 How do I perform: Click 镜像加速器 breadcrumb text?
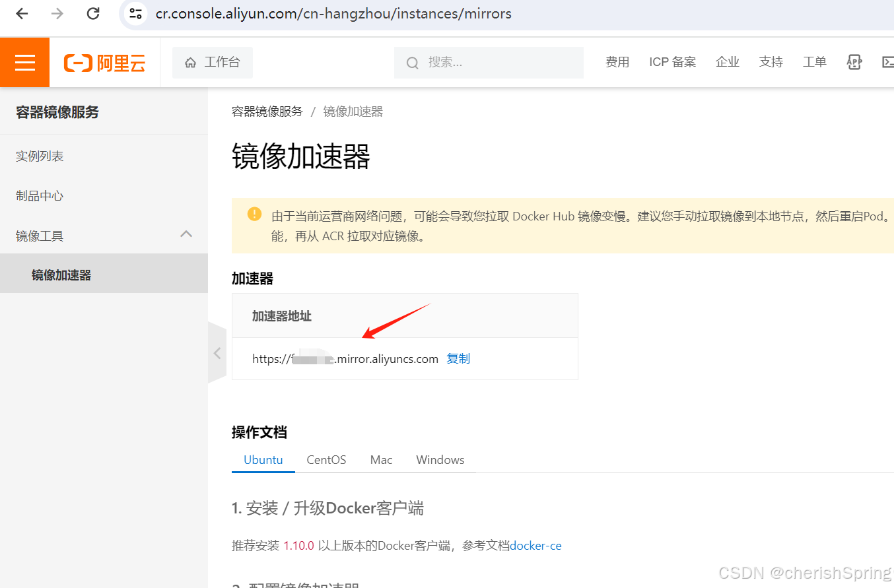pos(353,112)
